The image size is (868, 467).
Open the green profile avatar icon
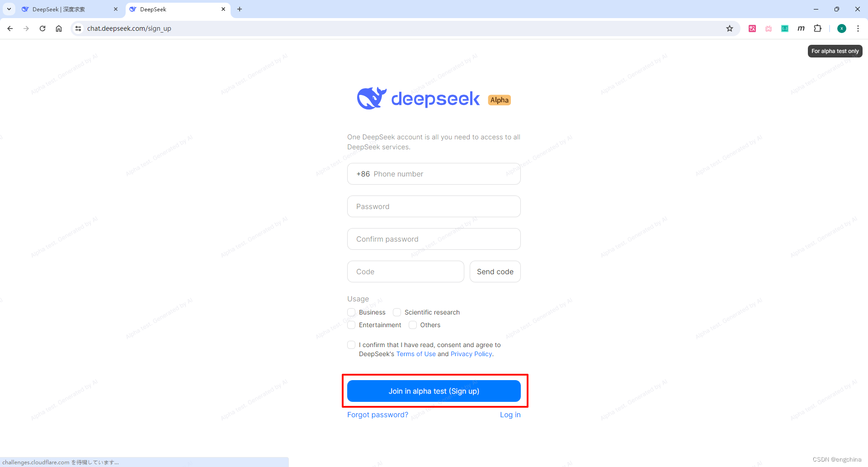point(842,29)
